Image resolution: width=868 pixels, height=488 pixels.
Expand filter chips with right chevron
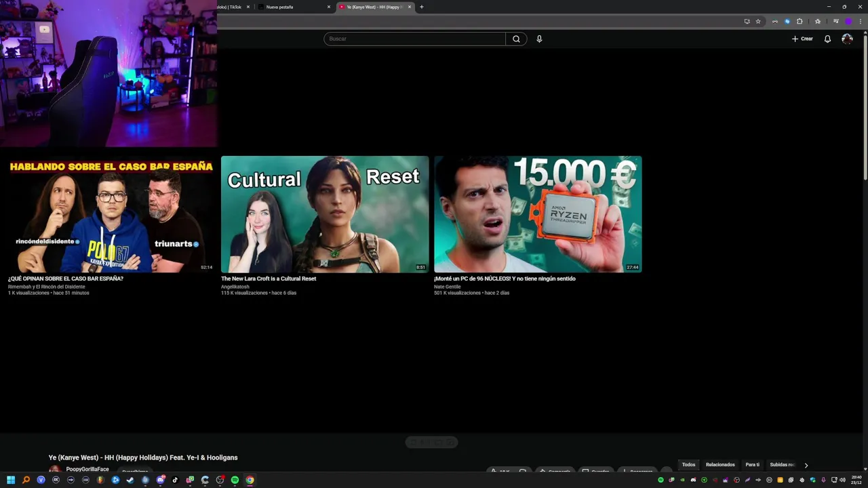[806, 465]
